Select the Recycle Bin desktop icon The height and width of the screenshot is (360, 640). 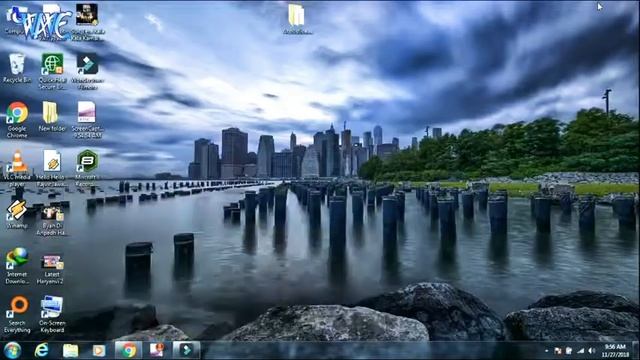click(17, 68)
